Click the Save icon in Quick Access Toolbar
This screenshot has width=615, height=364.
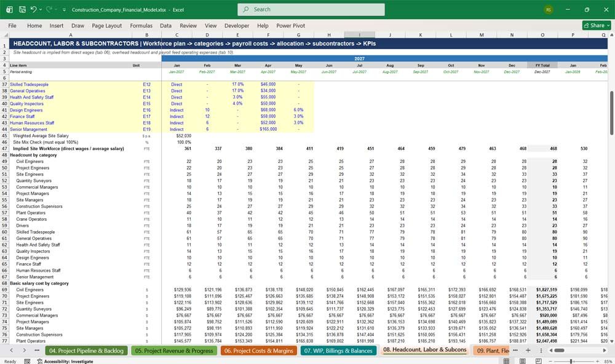[22, 9]
